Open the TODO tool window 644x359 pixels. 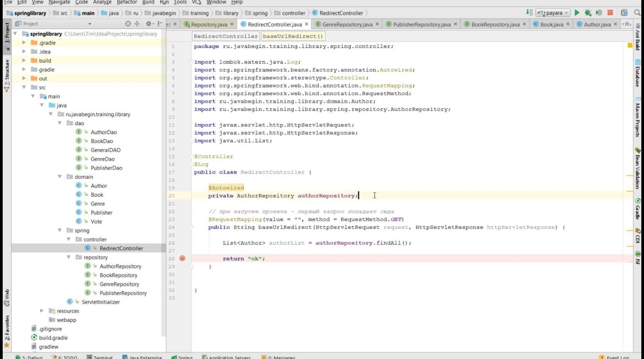coord(64,357)
